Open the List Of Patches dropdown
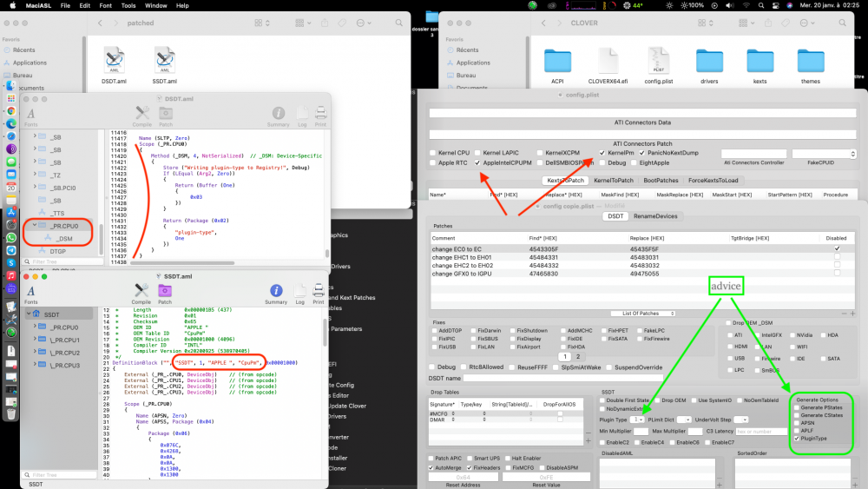This screenshot has width=868, height=489. click(642, 314)
